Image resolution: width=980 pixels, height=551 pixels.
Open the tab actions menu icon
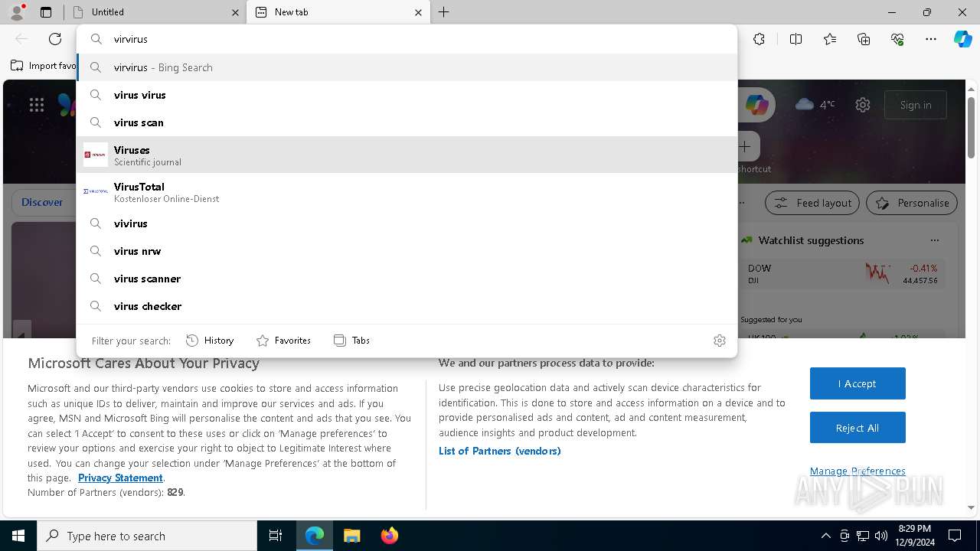point(46,12)
